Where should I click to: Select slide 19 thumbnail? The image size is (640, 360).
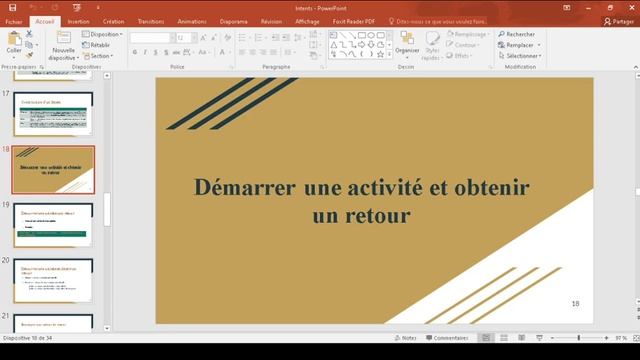point(53,225)
